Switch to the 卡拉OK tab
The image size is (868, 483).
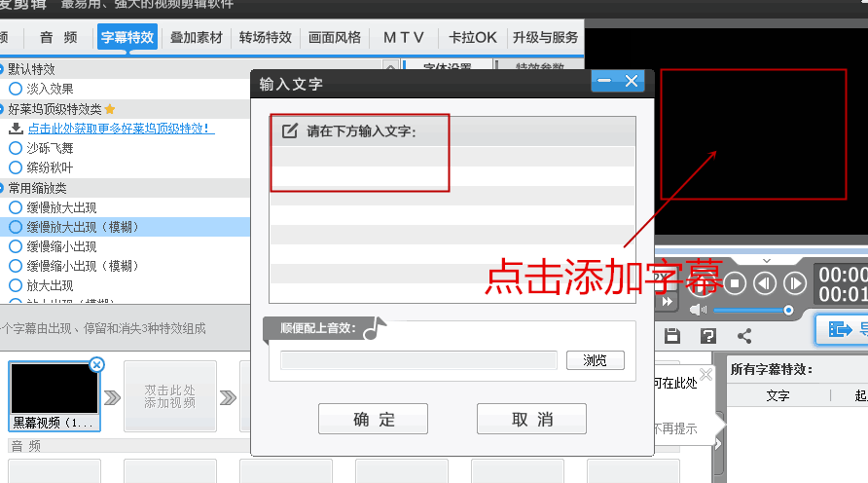click(x=472, y=37)
